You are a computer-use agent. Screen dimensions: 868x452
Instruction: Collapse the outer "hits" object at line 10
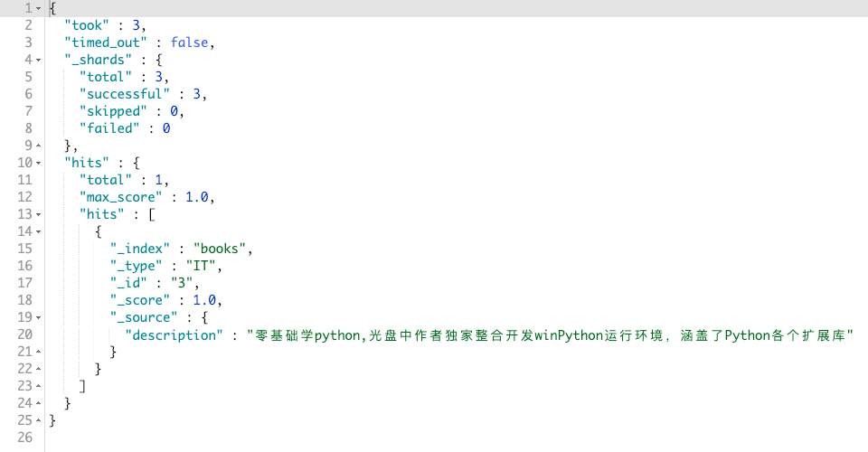(x=38, y=164)
